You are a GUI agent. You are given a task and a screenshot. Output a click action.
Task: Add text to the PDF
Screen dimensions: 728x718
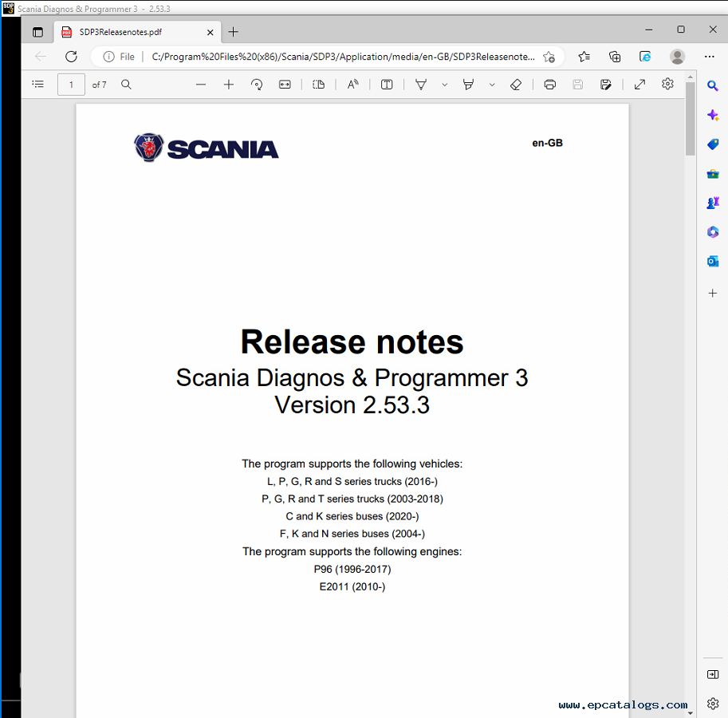(x=386, y=85)
